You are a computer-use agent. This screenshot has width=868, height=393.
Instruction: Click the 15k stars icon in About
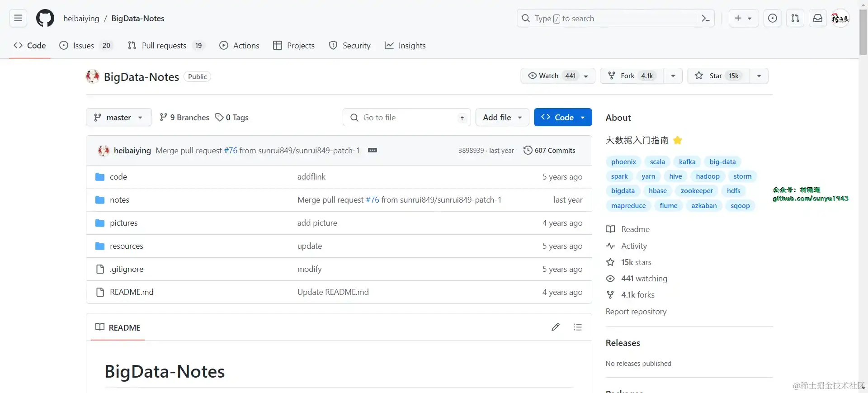tap(610, 262)
